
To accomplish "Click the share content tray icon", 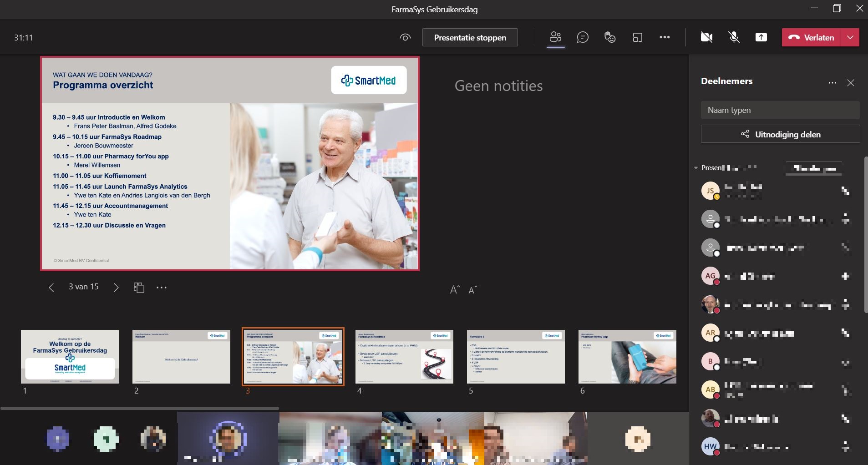I will (761, 37).
